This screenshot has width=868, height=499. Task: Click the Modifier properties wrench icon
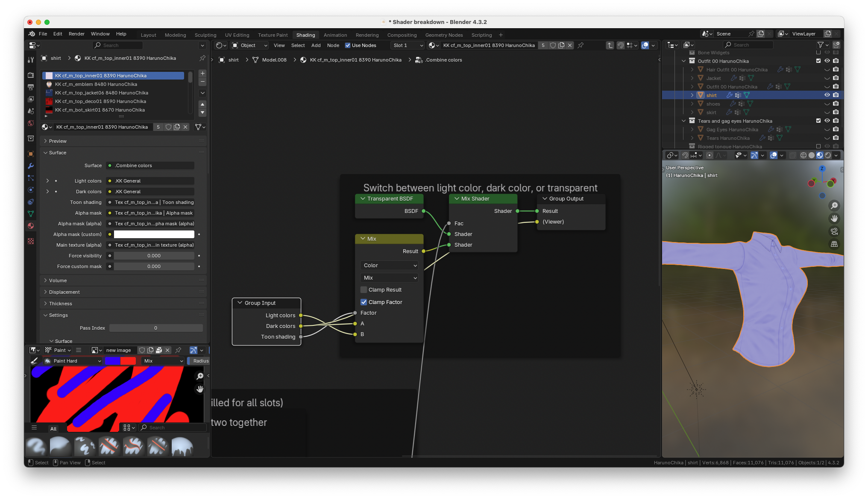click(x=31, y=166)
